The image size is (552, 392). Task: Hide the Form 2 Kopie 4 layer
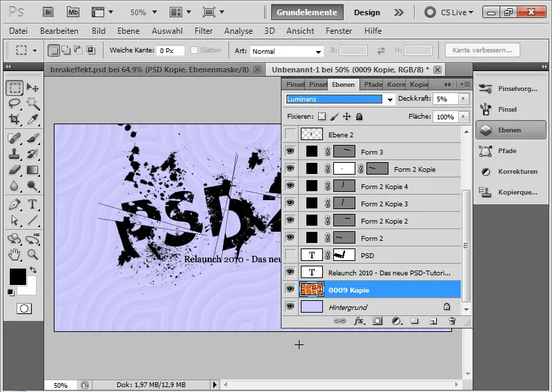[x=290, y=186]
